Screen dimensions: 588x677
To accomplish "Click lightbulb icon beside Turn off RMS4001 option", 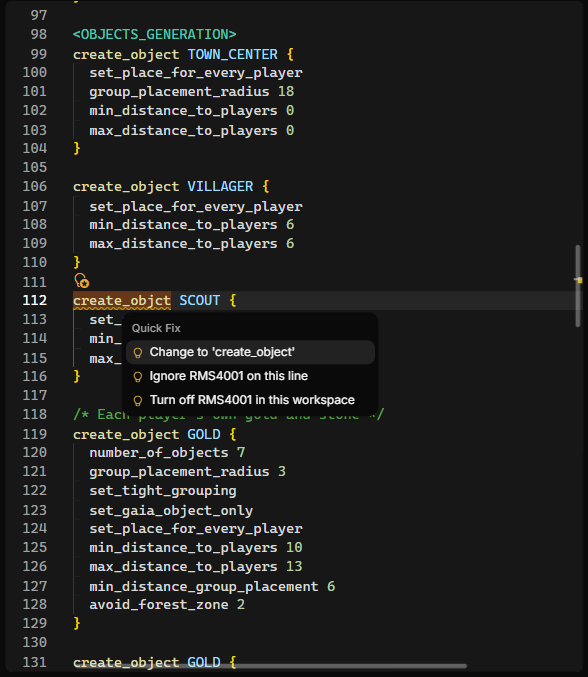I will click(x=138, y=401).
